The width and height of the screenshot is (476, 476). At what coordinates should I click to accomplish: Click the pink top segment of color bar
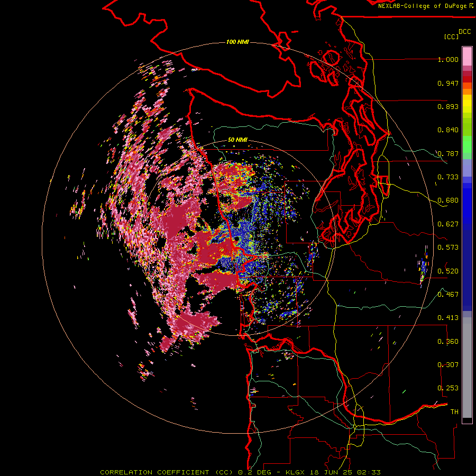(x=467, y=57)
